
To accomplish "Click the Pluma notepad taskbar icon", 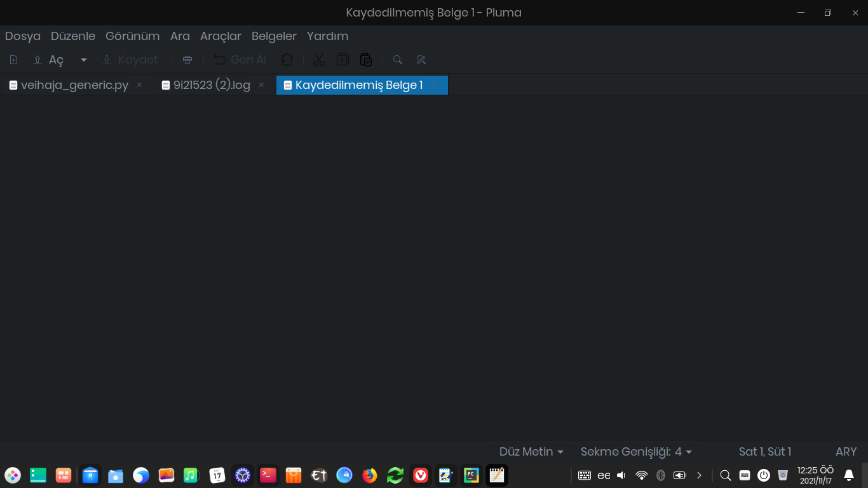I will tap(497, 475).
